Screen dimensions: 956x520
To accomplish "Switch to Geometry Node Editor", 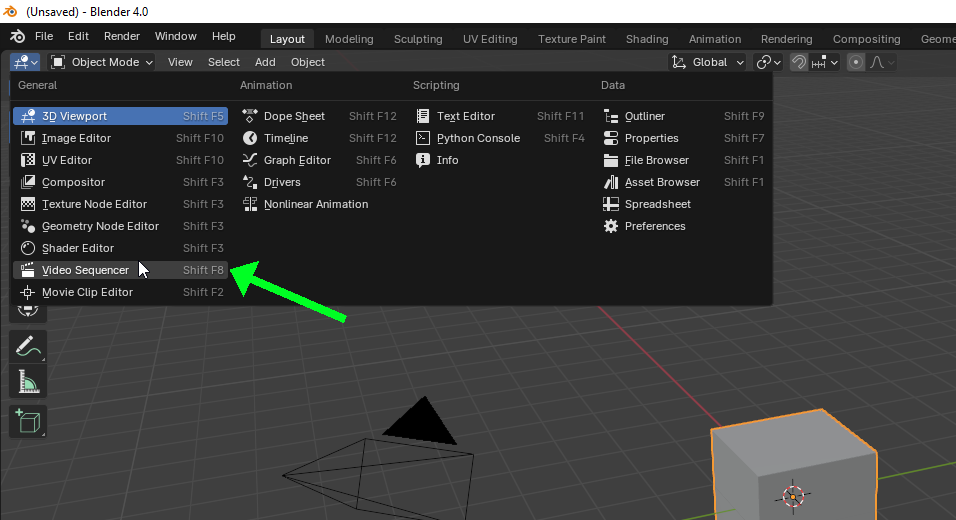I will point(120,226).
